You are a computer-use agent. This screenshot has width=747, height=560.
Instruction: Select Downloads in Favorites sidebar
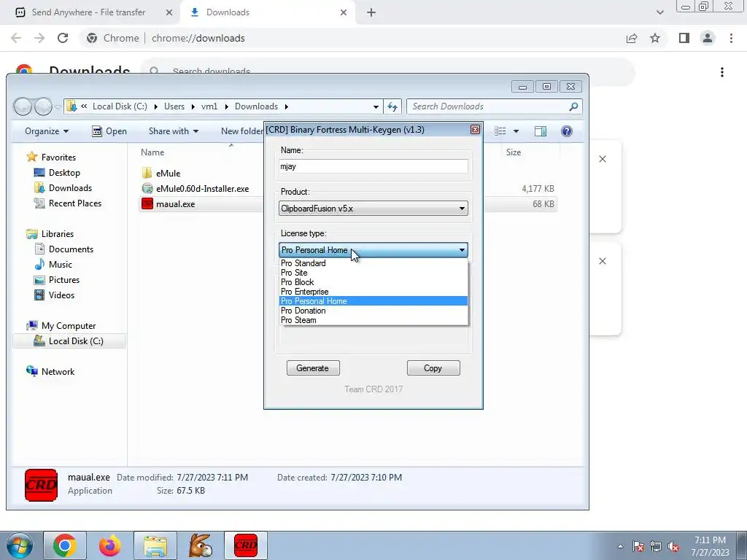(x=69, y=187)
